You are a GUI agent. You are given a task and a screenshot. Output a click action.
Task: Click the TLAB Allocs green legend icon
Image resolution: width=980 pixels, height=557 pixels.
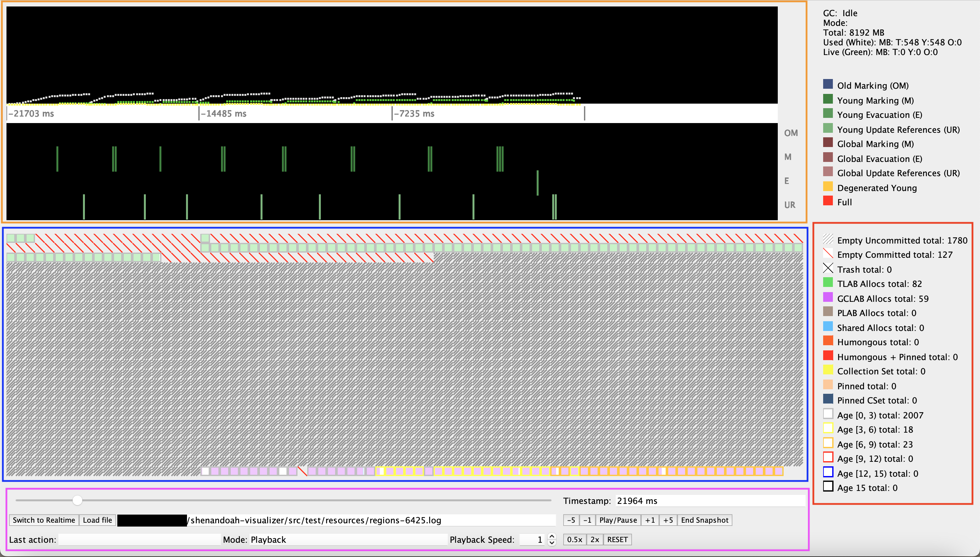[x=828, y=283]
